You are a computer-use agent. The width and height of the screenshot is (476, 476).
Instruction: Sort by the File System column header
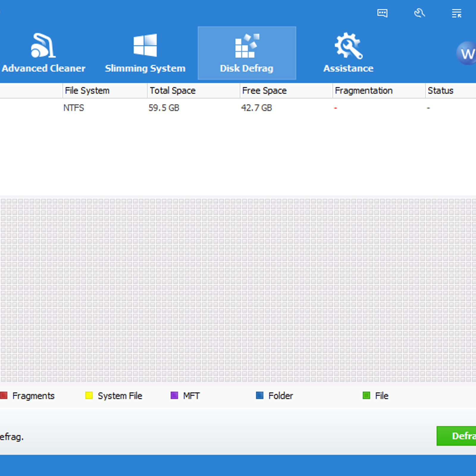105,90
